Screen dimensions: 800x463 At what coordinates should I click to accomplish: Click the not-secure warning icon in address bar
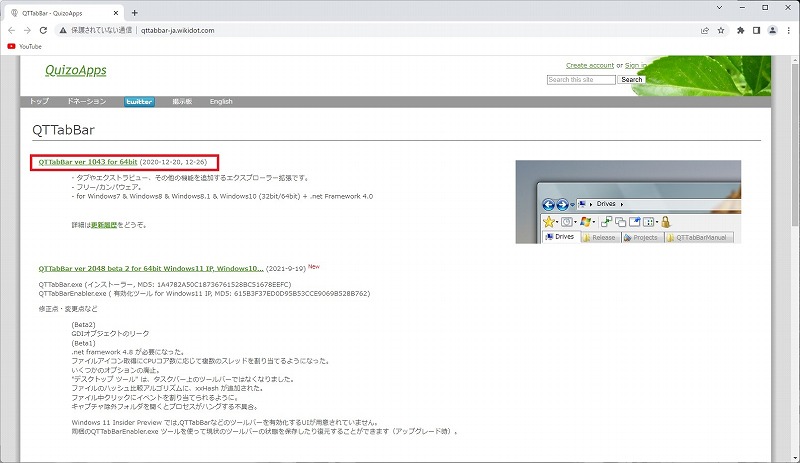coord(63,30)
